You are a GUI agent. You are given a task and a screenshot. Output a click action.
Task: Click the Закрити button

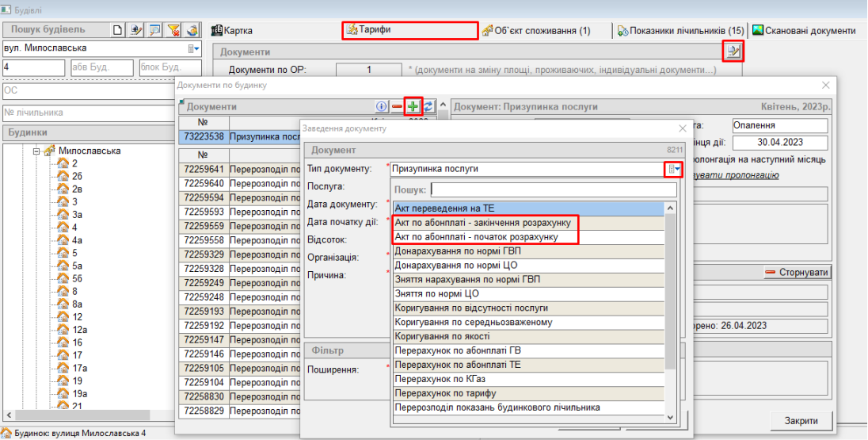(802, 420)
